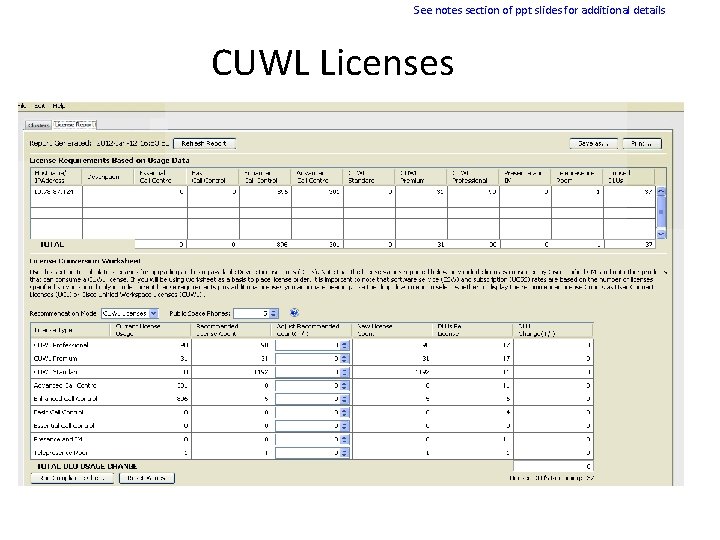Click the Print button
This screenshot has height=540, width=720.
pos(642,144)
